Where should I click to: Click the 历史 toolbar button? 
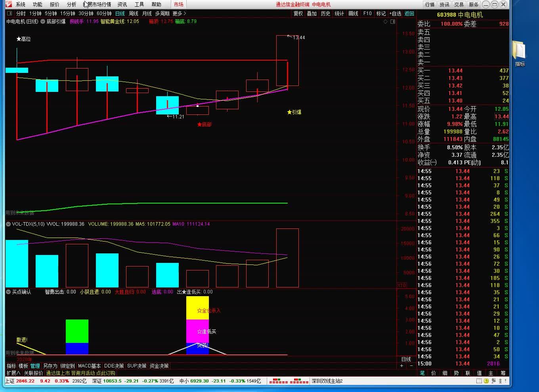pos(325,13)
